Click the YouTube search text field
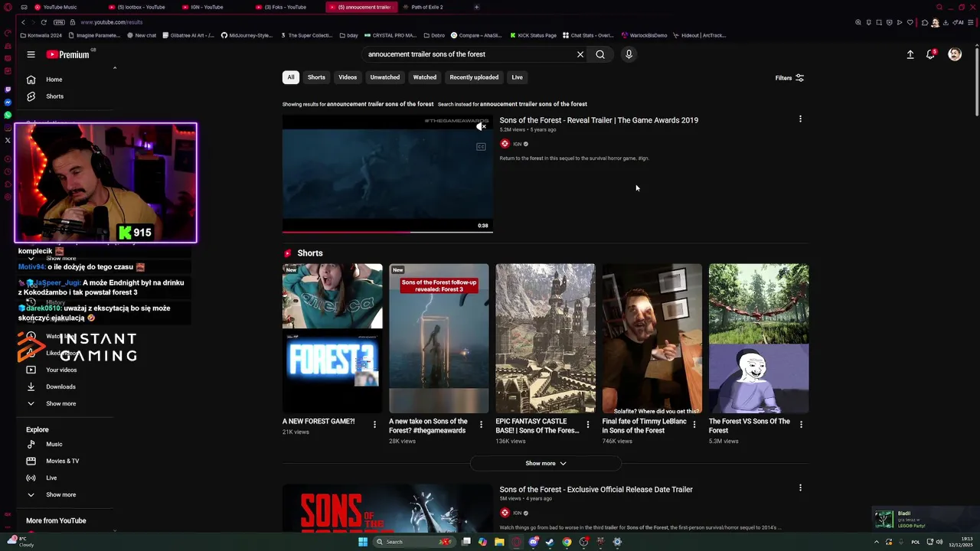Screen dimensions: 980x551 click(469, 54)
